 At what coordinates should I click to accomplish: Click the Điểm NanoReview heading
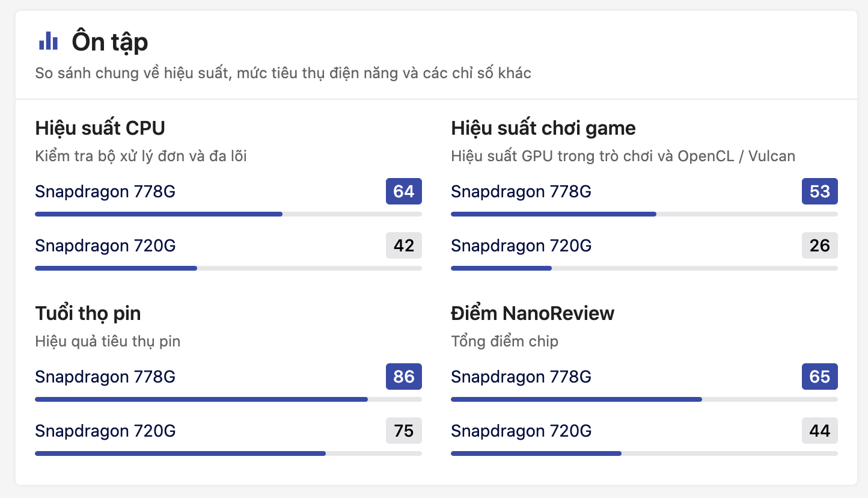[533, 313]
